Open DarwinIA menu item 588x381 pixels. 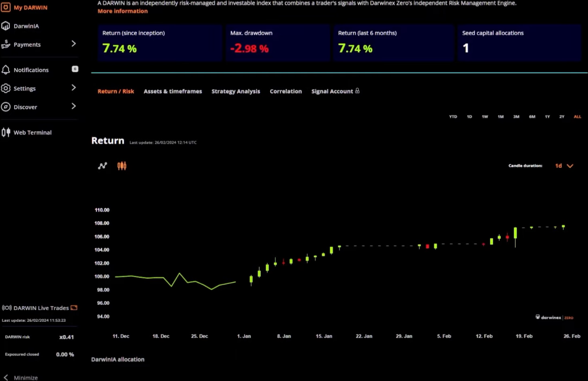(26, 26)
